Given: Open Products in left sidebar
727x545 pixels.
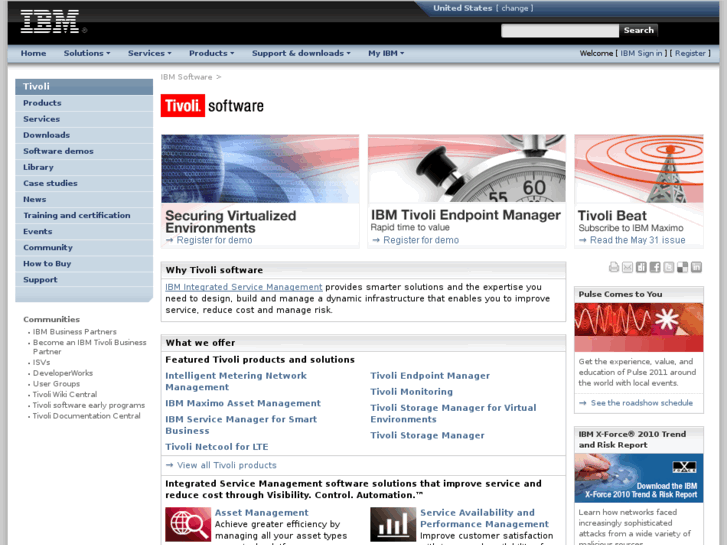Looking at the screenshot, I should 84,103.
